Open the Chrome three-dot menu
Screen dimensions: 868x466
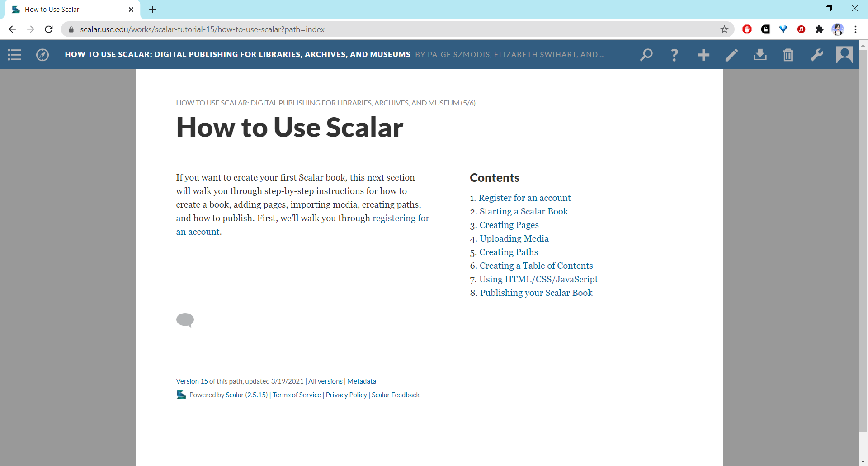[x=855, y=29]
